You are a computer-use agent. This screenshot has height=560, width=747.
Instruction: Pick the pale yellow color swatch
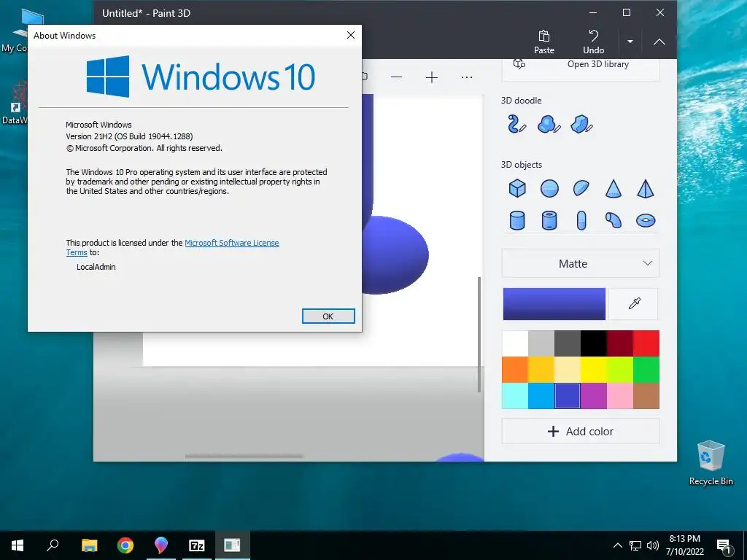568,370
